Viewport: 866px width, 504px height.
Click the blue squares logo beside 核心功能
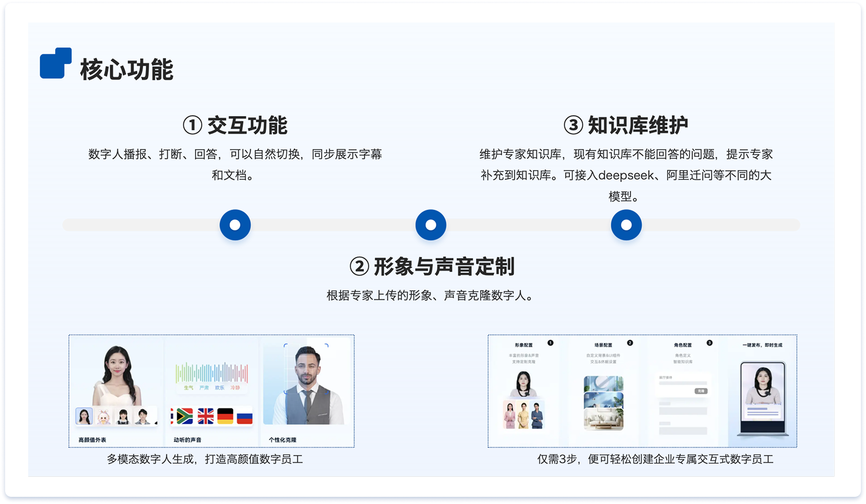coord(55,64)
